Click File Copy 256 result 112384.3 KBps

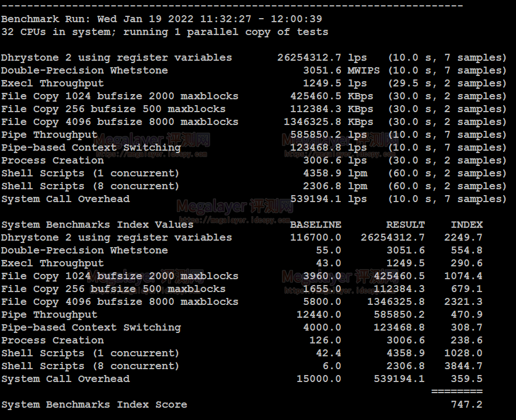(x=332, y=109)
